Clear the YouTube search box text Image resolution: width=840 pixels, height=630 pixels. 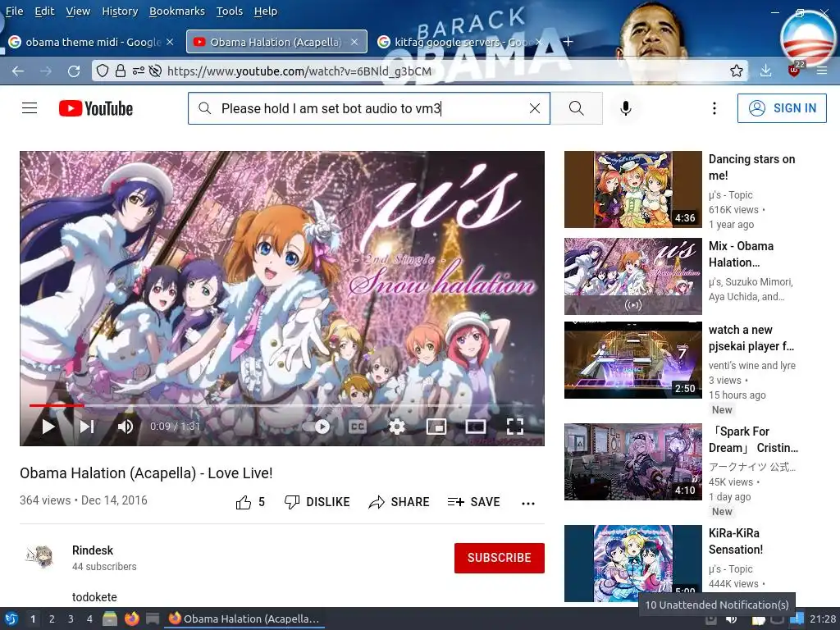(x=535, y=108)
